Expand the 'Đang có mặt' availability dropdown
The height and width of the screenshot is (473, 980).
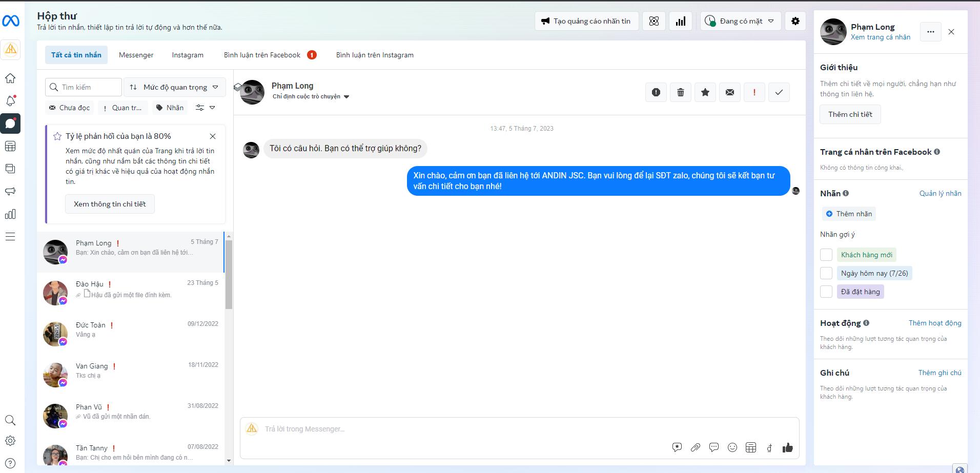(x=740, y=20)
